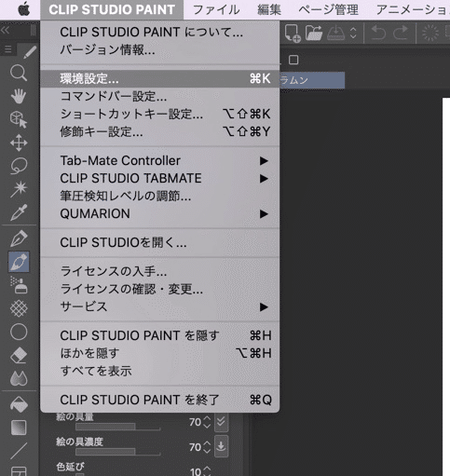This screenshot has height=476, width=450.
Task: Open the ファイル menu
Action: [216, 10]
